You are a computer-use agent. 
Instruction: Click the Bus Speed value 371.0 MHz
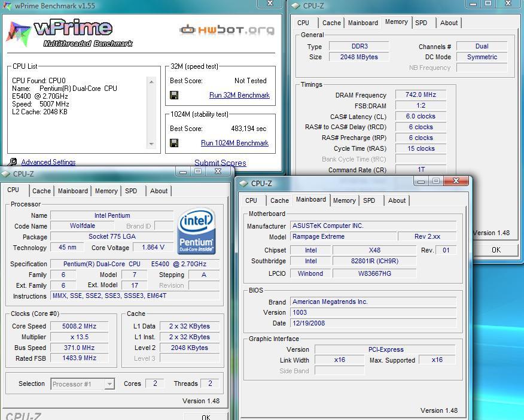point(79,348)
